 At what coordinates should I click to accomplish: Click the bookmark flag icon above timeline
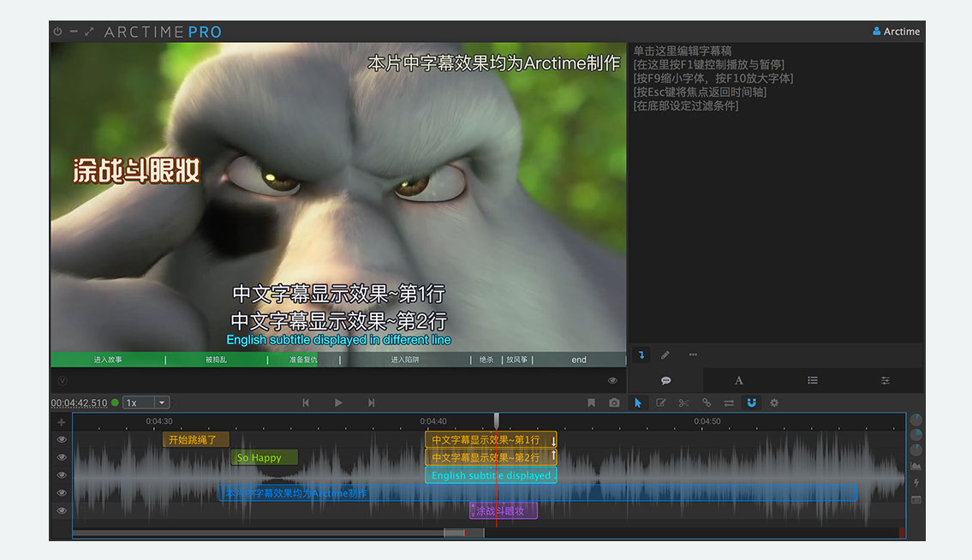point(592,402)
